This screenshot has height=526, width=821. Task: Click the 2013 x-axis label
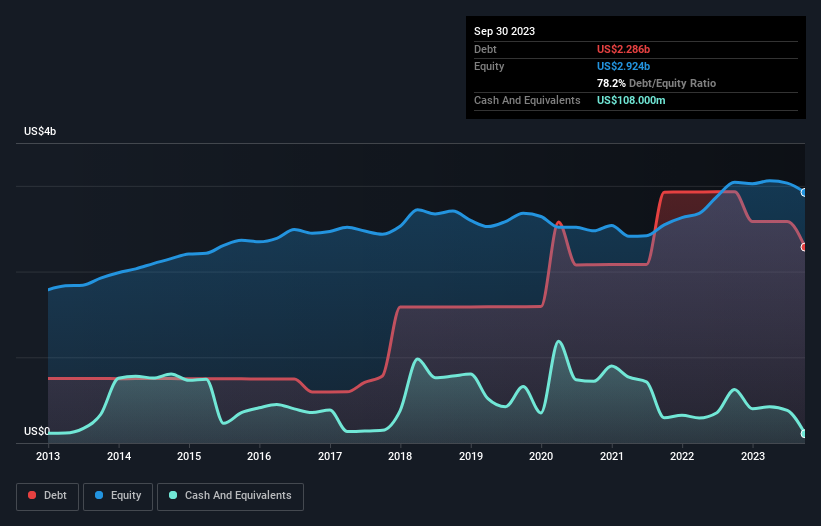[48, 456]
